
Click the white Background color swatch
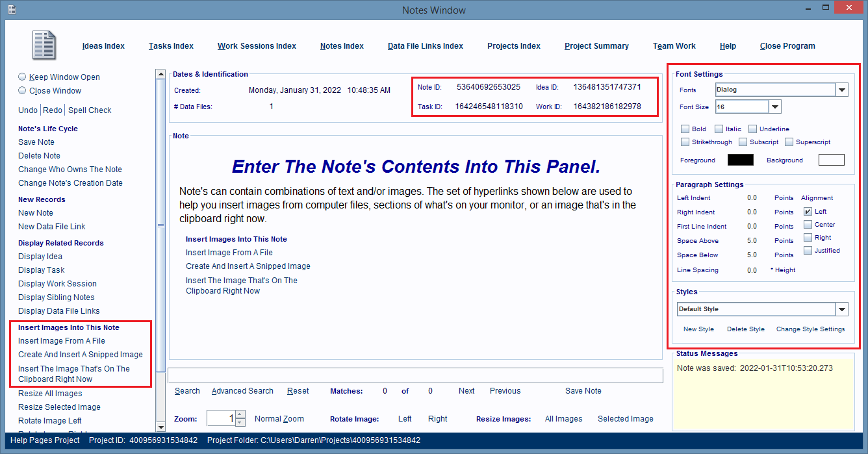[831, 160]
